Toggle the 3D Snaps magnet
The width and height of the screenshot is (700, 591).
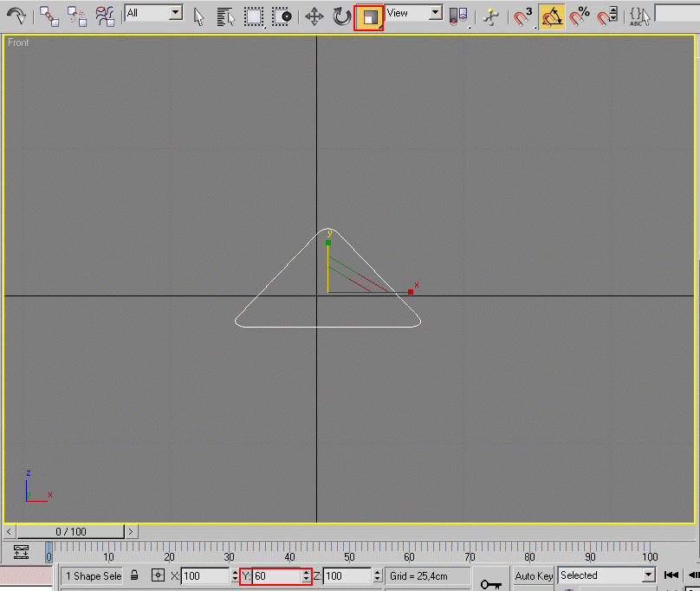523,17
